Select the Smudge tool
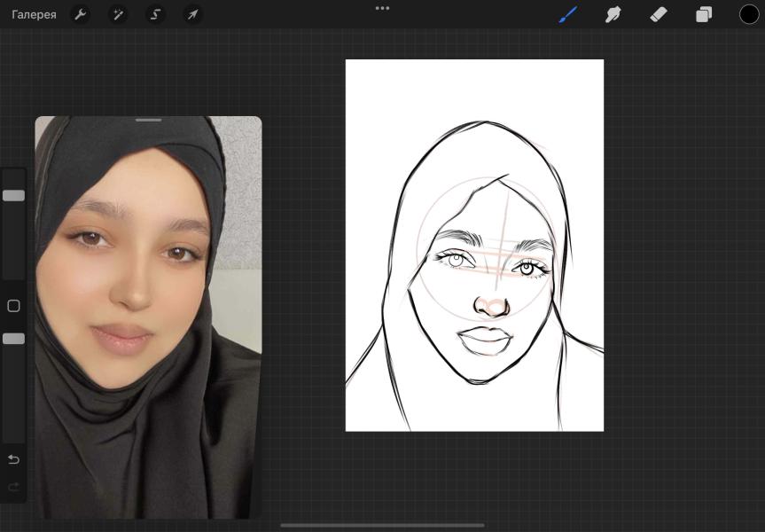This screenshot has height=532, width=765. click(613, 15)
